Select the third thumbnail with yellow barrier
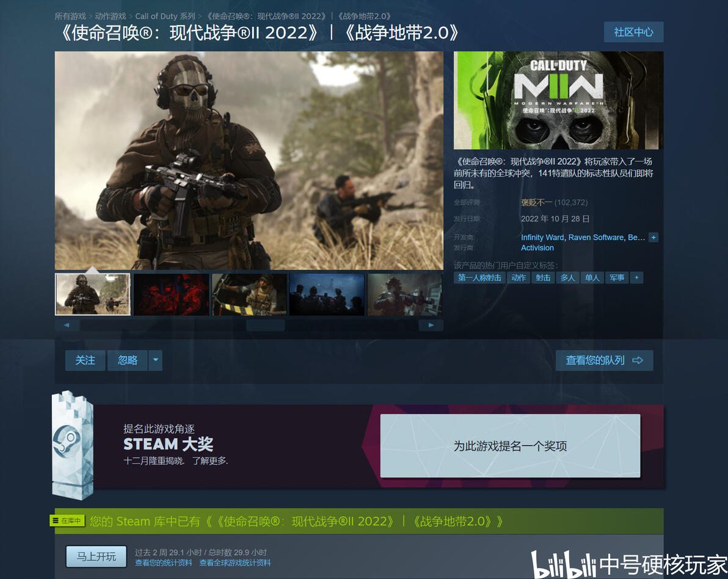The image size is (728, 579). pyautogui.click(x=249, y=294)
